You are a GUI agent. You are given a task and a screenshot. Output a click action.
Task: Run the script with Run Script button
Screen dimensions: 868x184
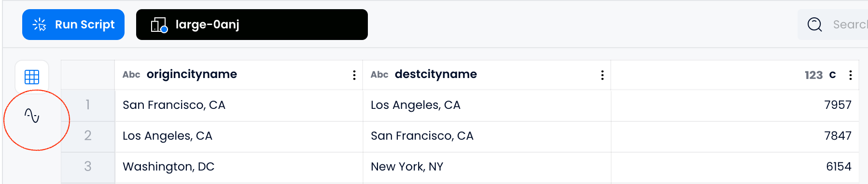[73, 25]
